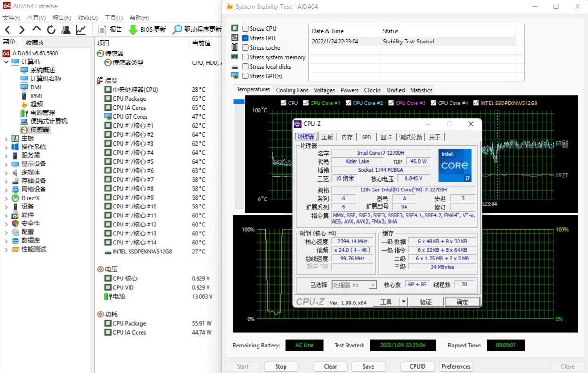Click the BIOS 更新 toolbar button

coord(147,29)
